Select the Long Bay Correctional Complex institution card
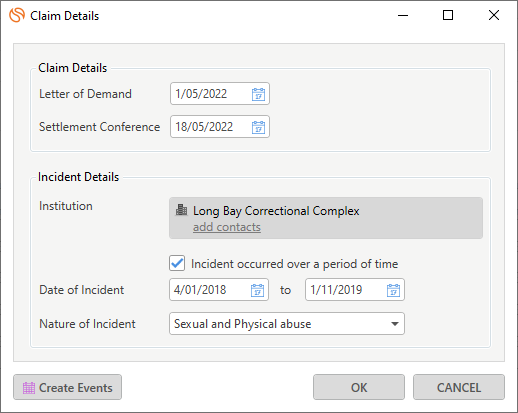The image size is (518, 413). coord(326,218)
